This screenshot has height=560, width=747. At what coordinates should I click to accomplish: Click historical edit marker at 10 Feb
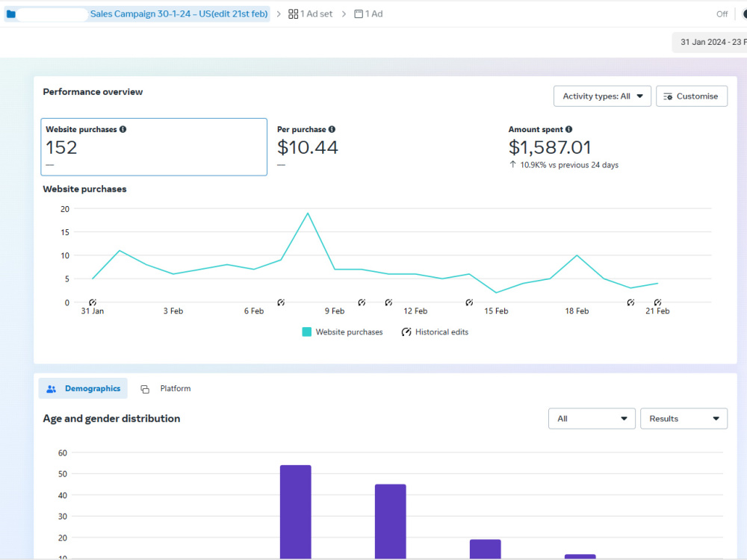pos(362,302)
